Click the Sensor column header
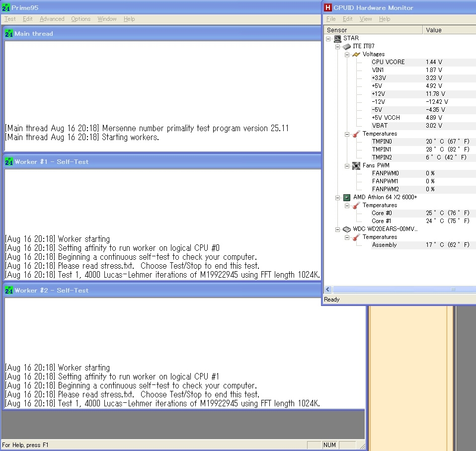Image resolution: width=476 pixels, height=451 pixels. click(x=373, y=30)
